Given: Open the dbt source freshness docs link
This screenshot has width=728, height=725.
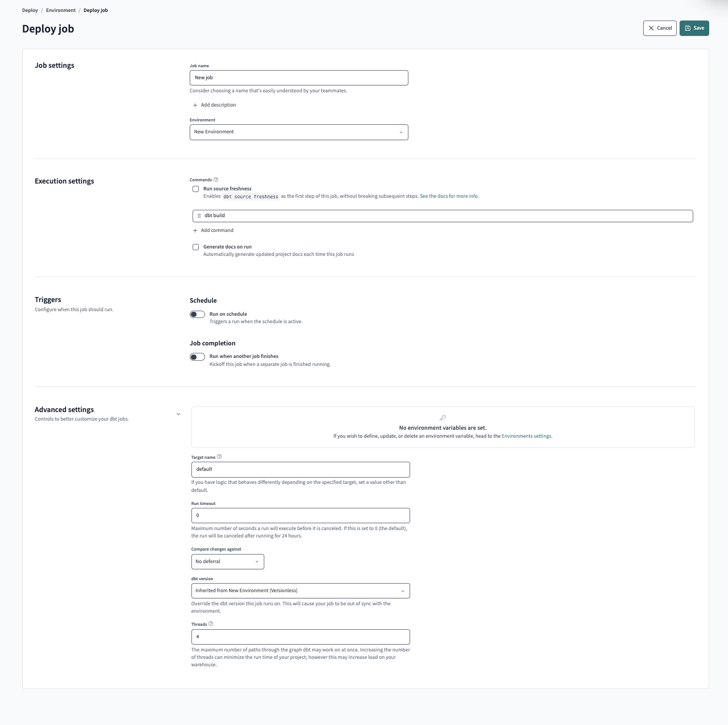Looking at the screenshot, I should (449, 195).
